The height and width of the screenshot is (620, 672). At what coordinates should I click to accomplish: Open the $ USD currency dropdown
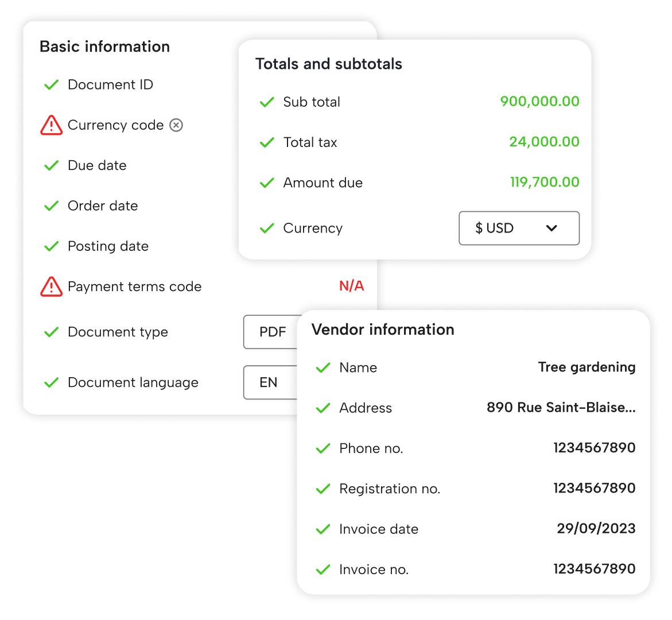tap(519, 228)
